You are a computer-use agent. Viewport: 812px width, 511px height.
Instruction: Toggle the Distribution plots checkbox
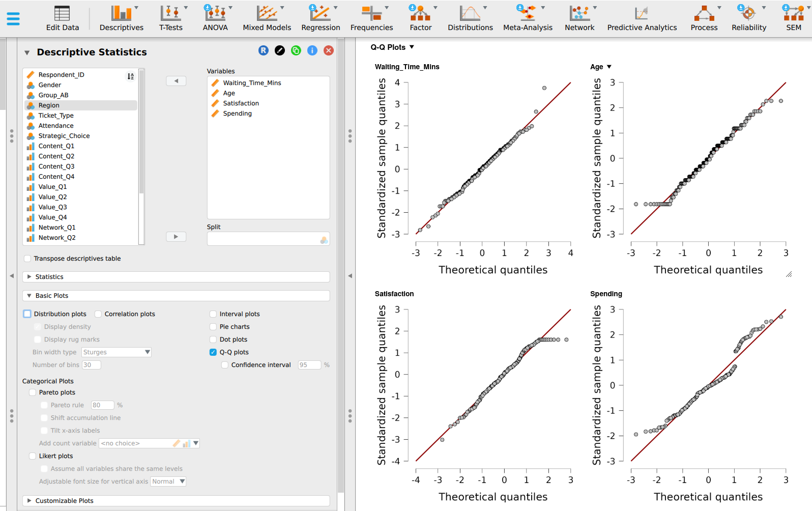[27, 314]
